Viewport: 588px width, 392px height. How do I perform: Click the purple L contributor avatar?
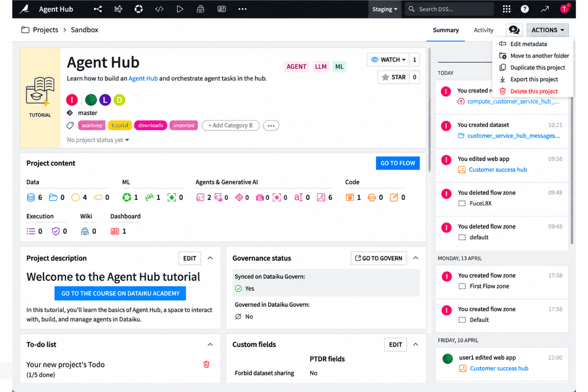point(105,100)
